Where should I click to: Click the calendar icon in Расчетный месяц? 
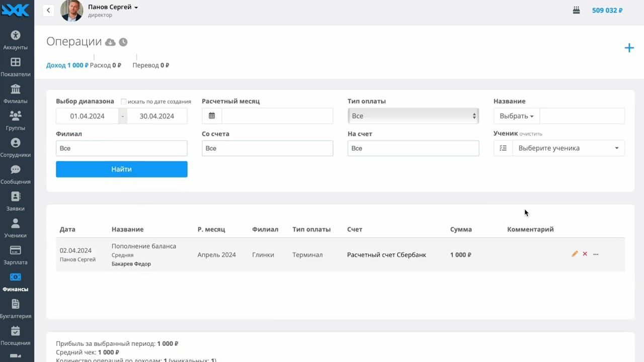[x=212, y=116]
